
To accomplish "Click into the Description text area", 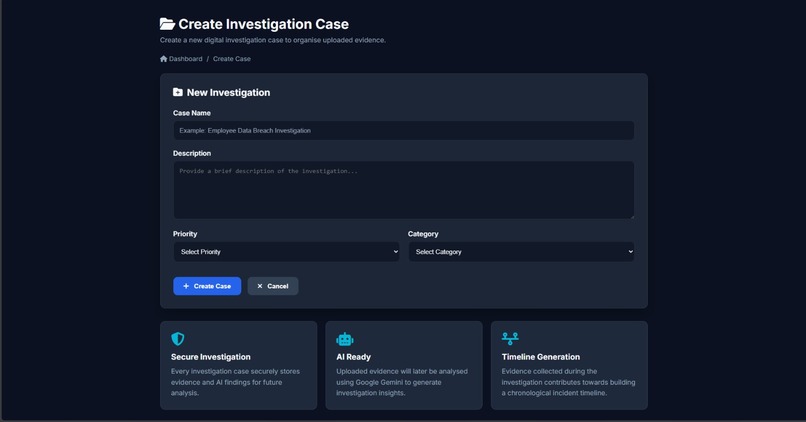I will (404, 190).
